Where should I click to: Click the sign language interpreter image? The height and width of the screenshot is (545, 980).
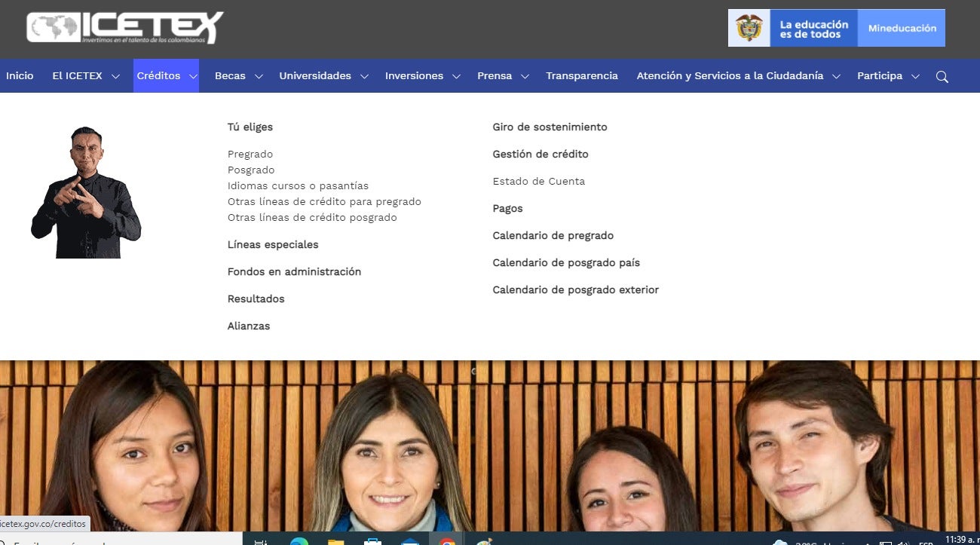pyautogui.click(x=85, y=191)
